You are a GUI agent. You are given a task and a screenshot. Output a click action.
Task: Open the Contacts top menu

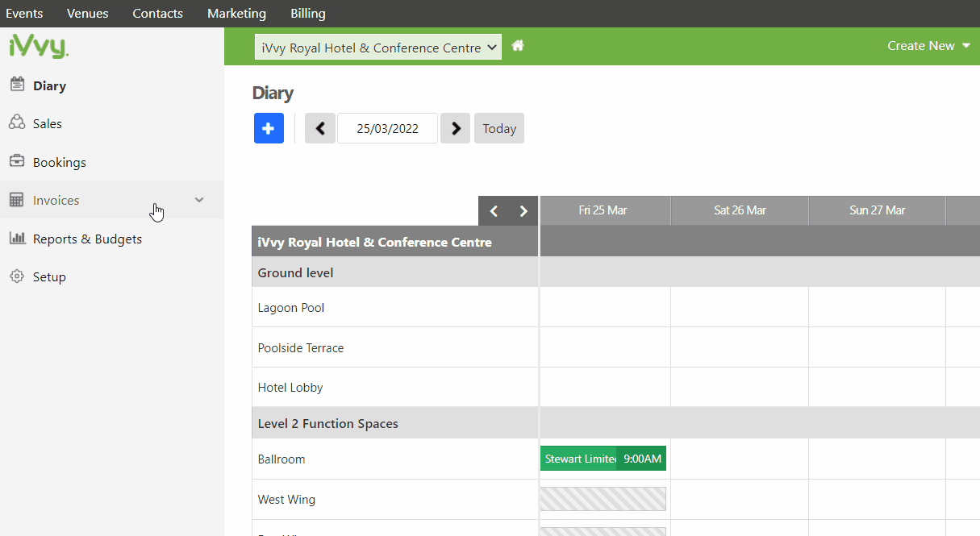click(x=157, y=14)
